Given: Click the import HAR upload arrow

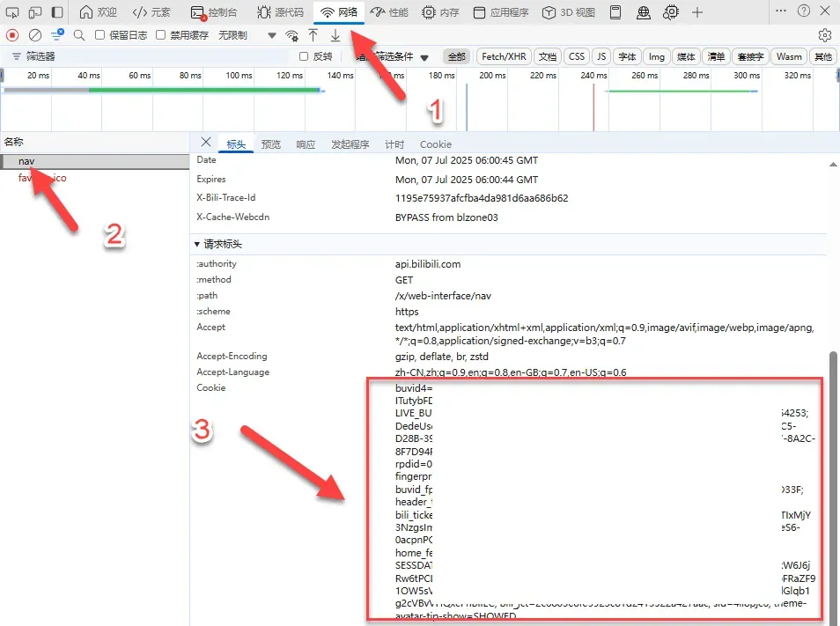Looking at the screenshot, I should tap(313, 35).
